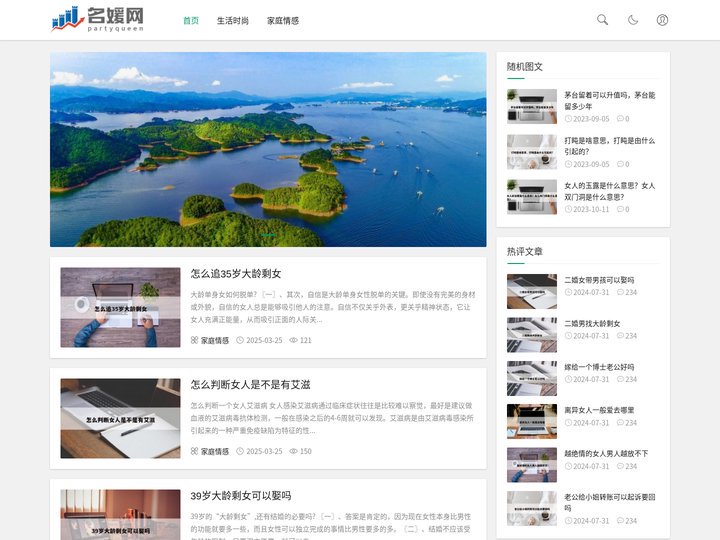Open hot article 离异女人一般爱去哪里
Viewport: 720px width, 540px height.
599,410
